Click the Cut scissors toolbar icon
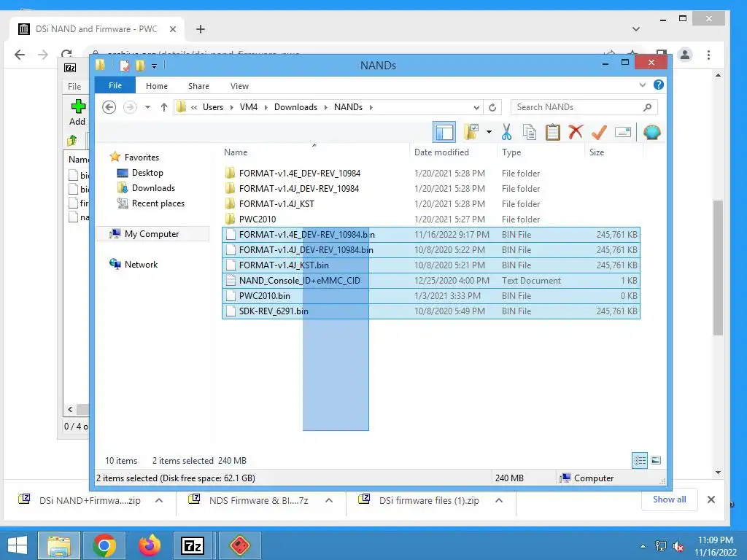Image resolution: width=747 pixels, height=560 pixels. coord(506,132)
